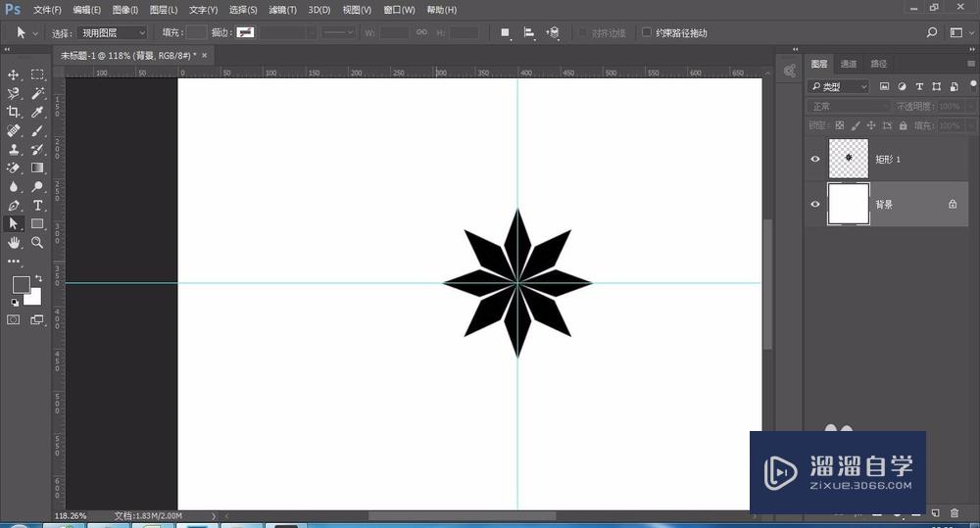Open the 滤镜(T) menu

[282, 10]
